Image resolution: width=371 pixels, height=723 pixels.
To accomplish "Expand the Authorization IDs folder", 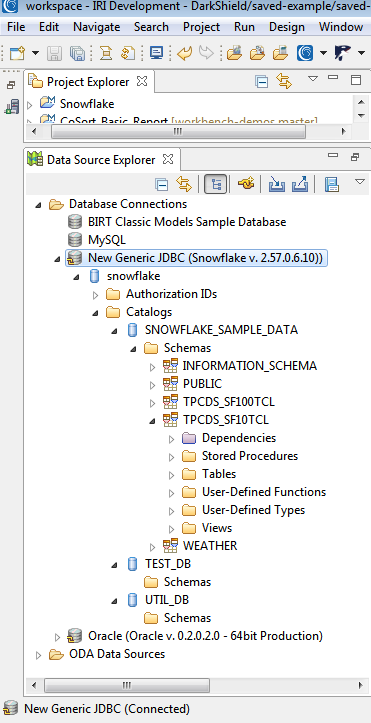I will tap(95, 295).
